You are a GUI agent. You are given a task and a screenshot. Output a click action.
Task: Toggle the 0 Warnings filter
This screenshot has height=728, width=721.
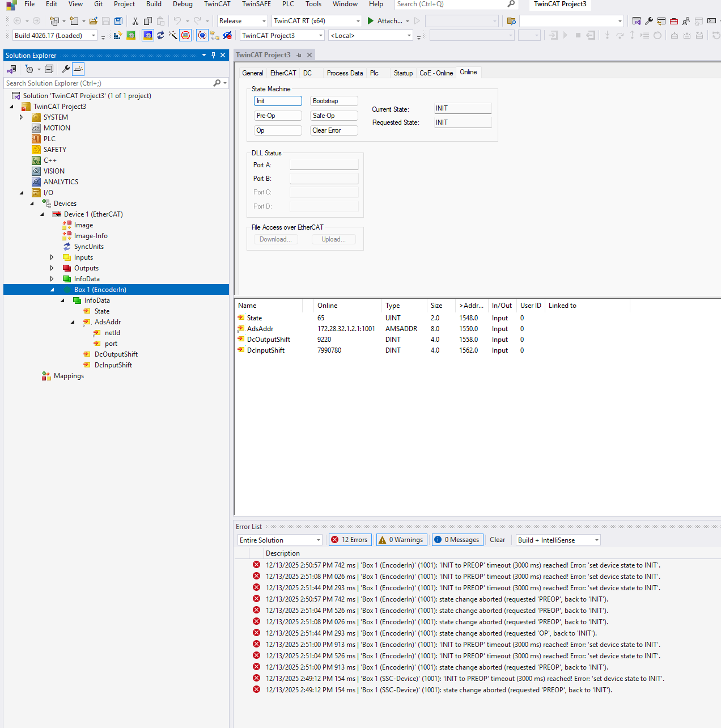[x=401, y=540]
